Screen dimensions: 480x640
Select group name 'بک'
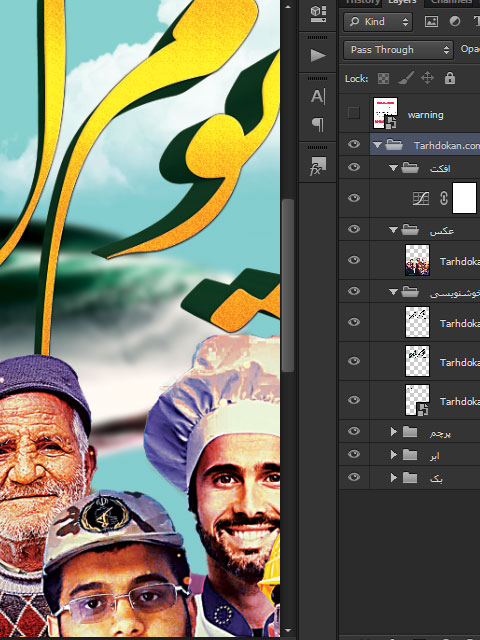436,478
